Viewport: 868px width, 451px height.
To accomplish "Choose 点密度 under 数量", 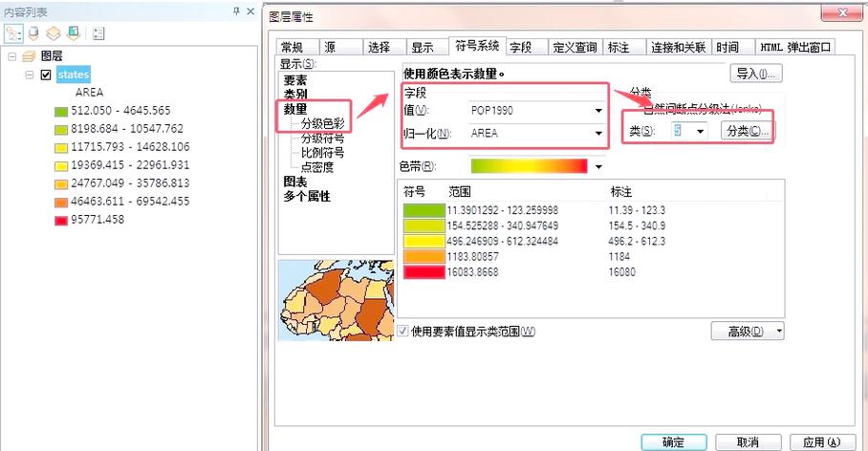I will (x=317, y=166).
